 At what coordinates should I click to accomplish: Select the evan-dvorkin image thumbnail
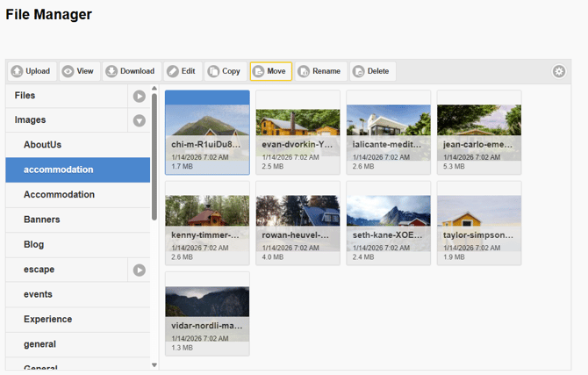pos(298,132)
